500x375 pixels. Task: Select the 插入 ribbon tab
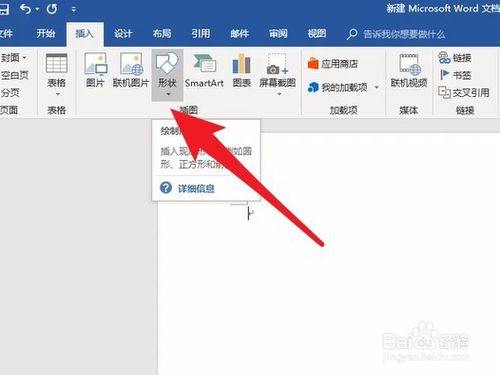(x=85, y=33)
